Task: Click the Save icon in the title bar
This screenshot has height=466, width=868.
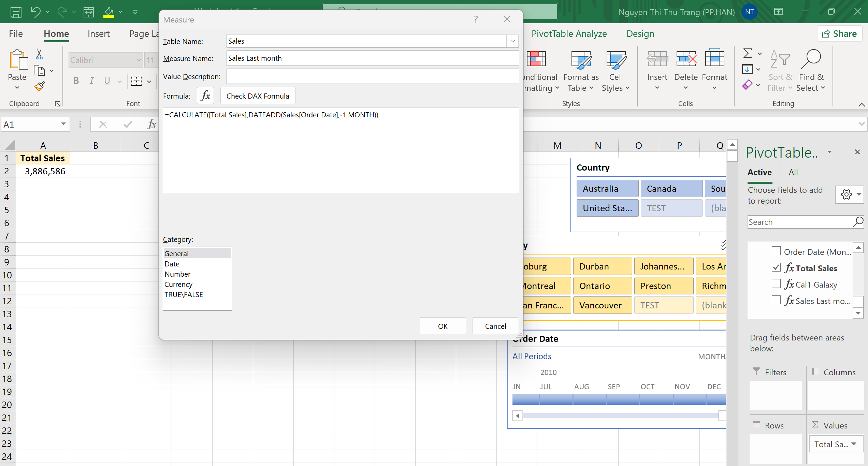Action: pos(16,12)
